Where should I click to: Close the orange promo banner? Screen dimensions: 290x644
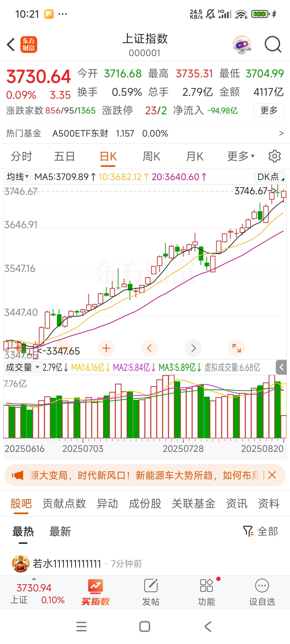pyautogui.click(x=272, y=475)
